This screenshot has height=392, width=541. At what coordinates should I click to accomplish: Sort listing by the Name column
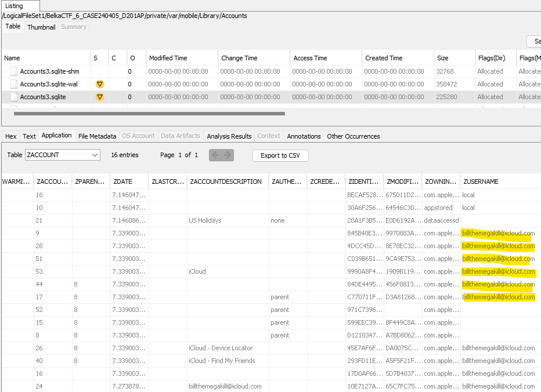[46, 58]
